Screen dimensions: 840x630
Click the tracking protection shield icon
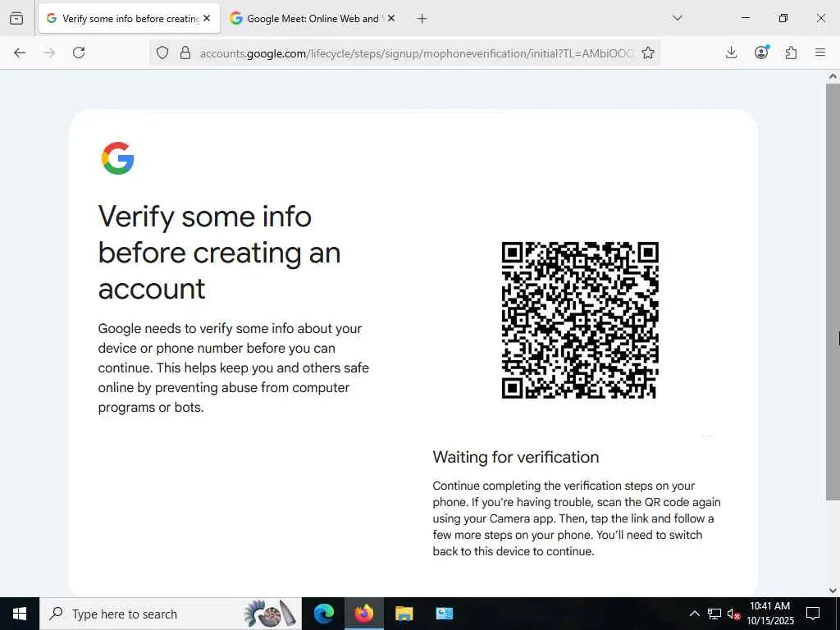coord(162,52)
